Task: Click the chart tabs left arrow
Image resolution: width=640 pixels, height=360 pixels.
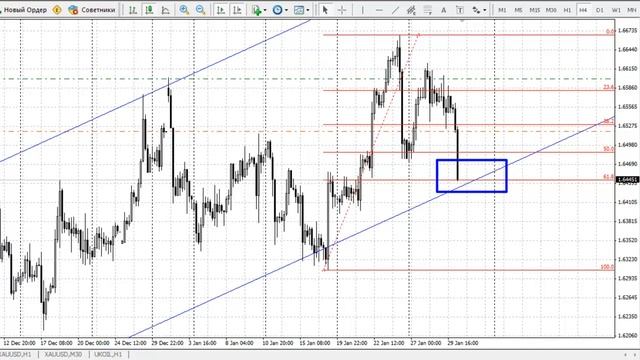Action: [x=625, y=354]
